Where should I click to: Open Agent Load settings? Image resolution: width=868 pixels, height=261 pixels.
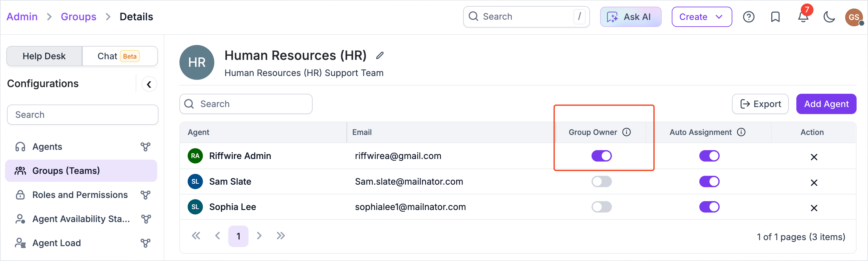(81, 243)
